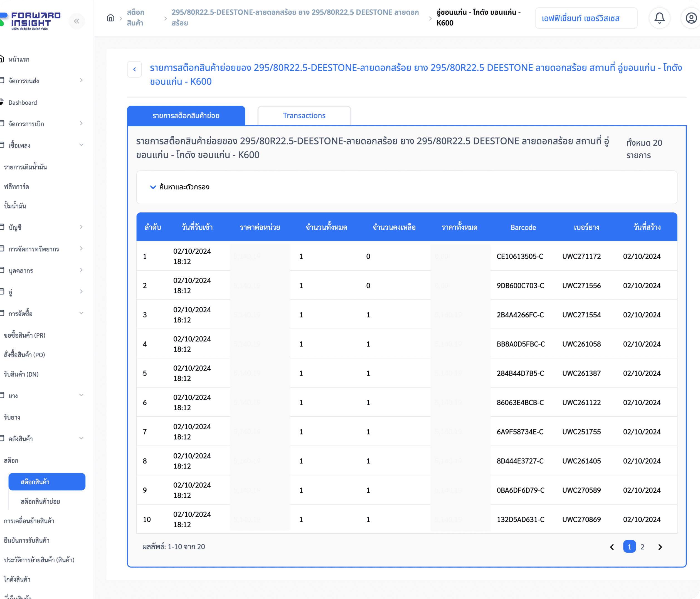Switch to the Transactions tab
Viewport: 700px width, 599px height.
[x=304, y=116]
